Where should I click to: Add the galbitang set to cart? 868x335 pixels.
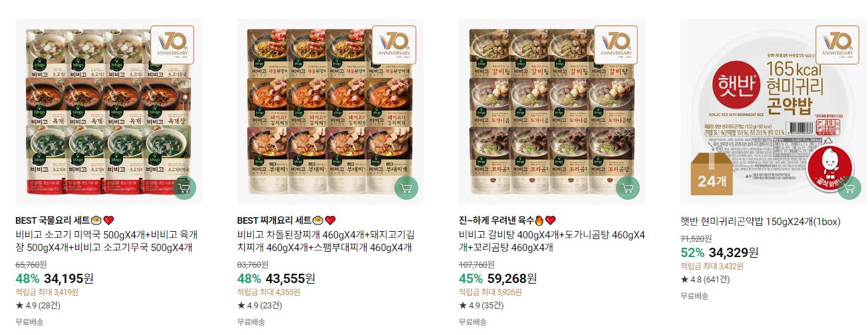[x=628, y=188]
